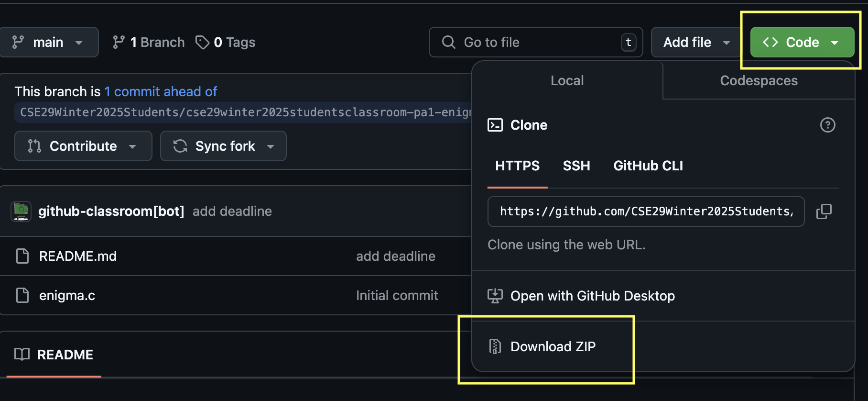Click the magnifier icon in Go to file
868x401 pixels.
point(448,42)
